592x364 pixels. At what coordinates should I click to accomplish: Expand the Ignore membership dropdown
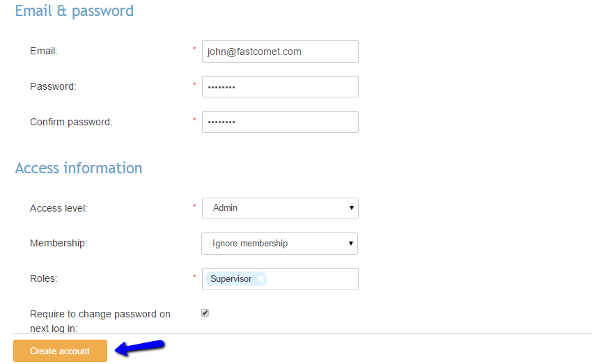pyautogui.click(x=280, y=244)
